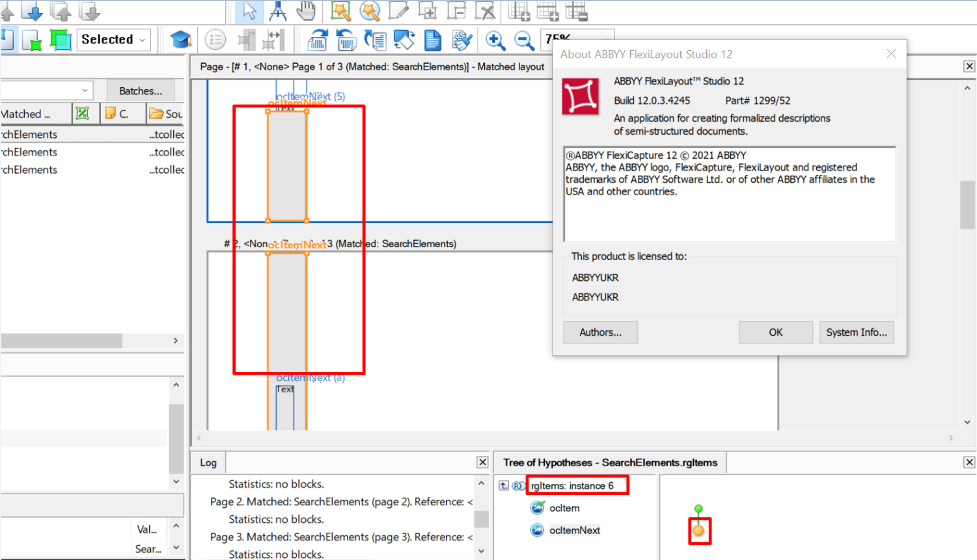Click the magic wand with magnifier tool

click(x=370, y=11)
